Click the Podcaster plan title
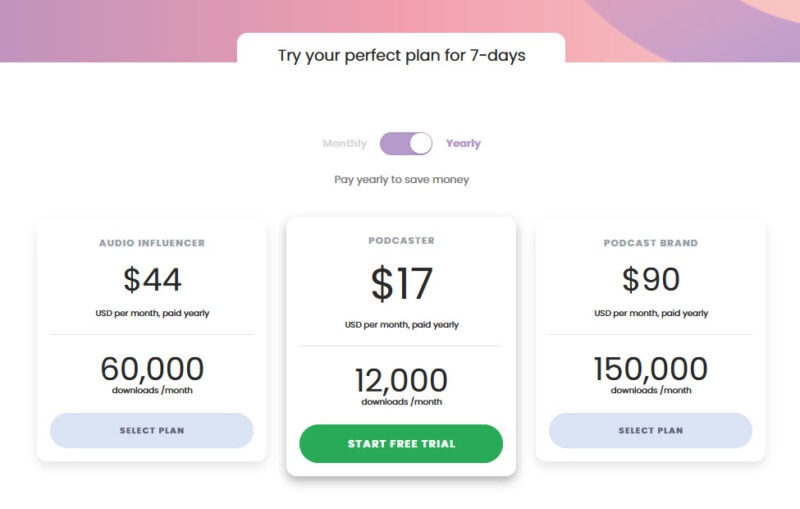Screen dimensions: 800x509 pos(402,241)
